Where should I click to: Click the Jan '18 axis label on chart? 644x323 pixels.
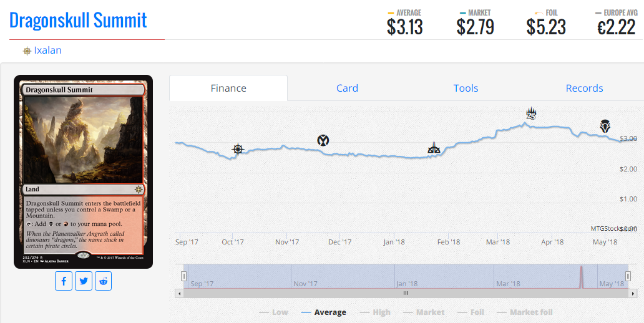tap(394, 242)
